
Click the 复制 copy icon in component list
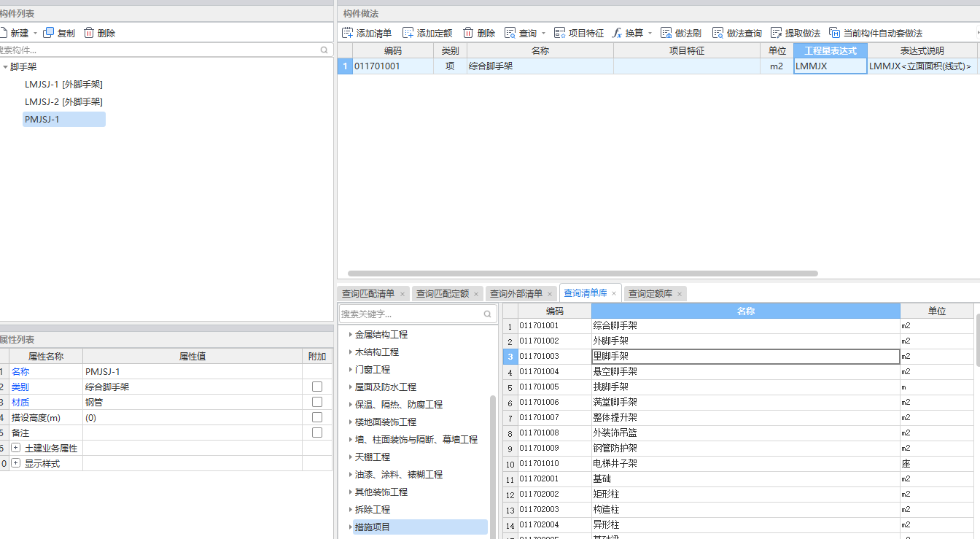coord(49,33)
